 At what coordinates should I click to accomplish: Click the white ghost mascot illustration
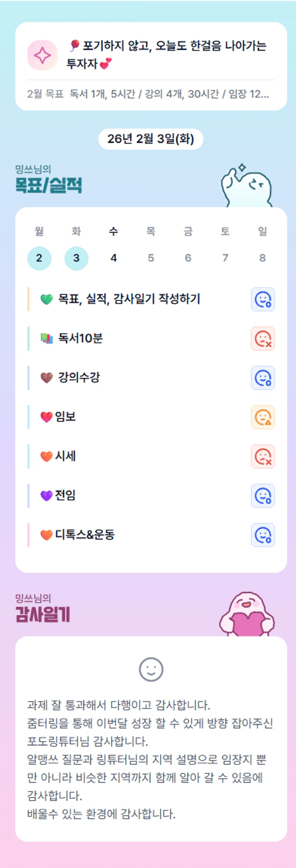[x=247, y=187]
